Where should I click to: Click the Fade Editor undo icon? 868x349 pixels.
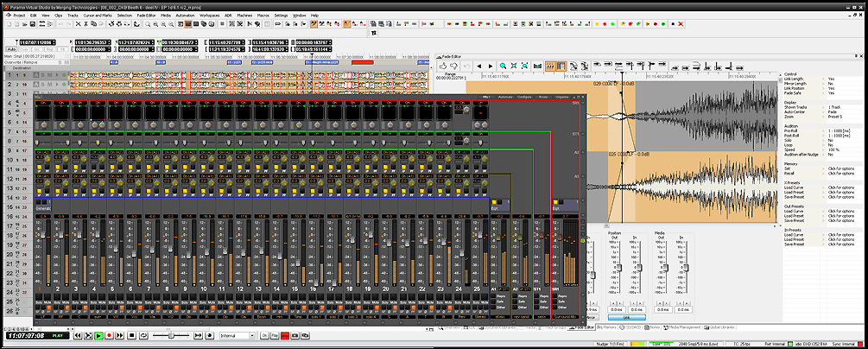pos(466,66)
